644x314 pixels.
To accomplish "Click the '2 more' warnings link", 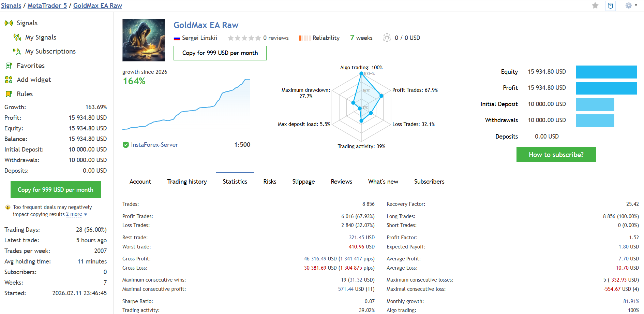I will coord(74,214).
